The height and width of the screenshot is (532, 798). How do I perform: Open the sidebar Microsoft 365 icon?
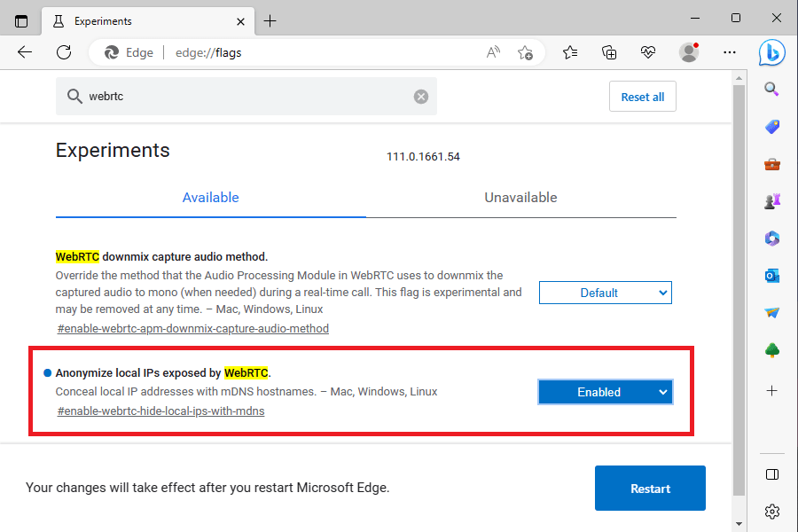click(x=772, y=239)
